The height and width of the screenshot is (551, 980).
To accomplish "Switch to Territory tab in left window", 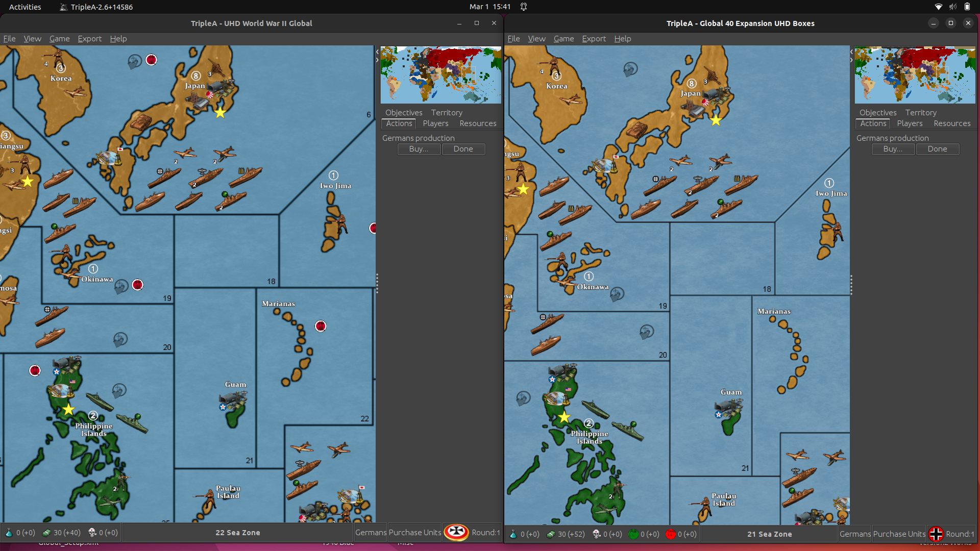I will click(447, 113).
